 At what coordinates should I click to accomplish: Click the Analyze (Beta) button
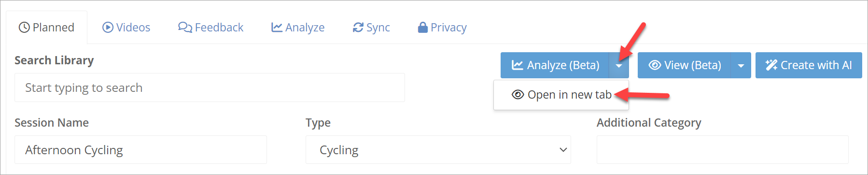[555, 65]
